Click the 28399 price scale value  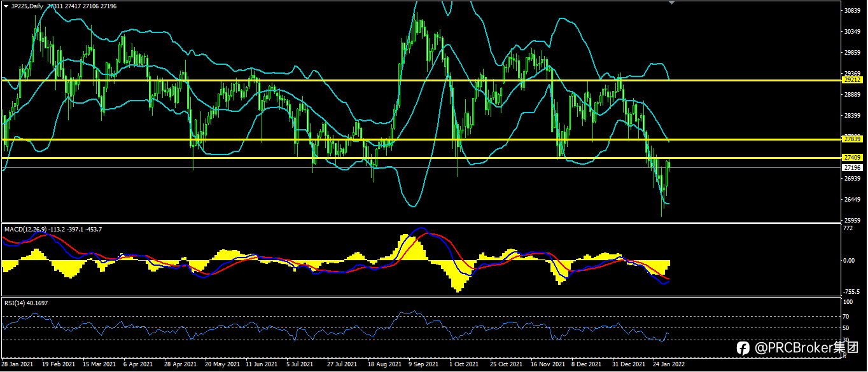(851, 116)
